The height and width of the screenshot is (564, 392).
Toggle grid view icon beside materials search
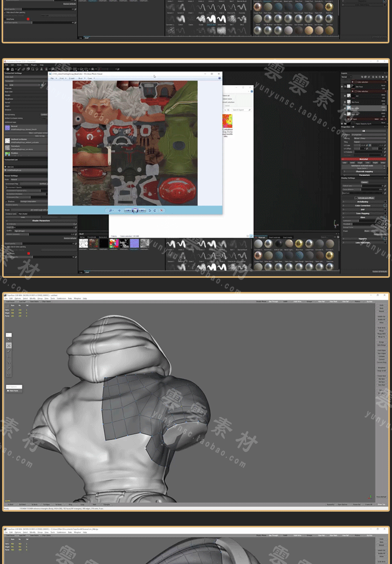(338, 237)
